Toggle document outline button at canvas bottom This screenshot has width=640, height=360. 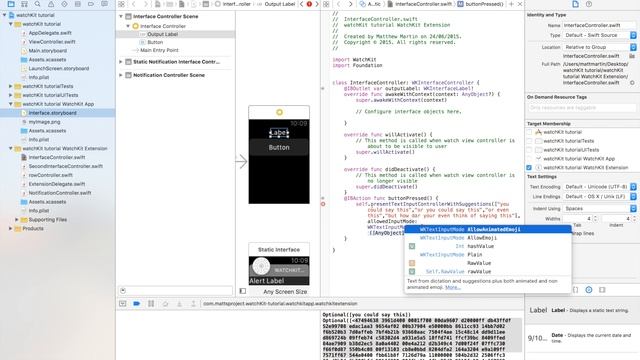point(243,291)
